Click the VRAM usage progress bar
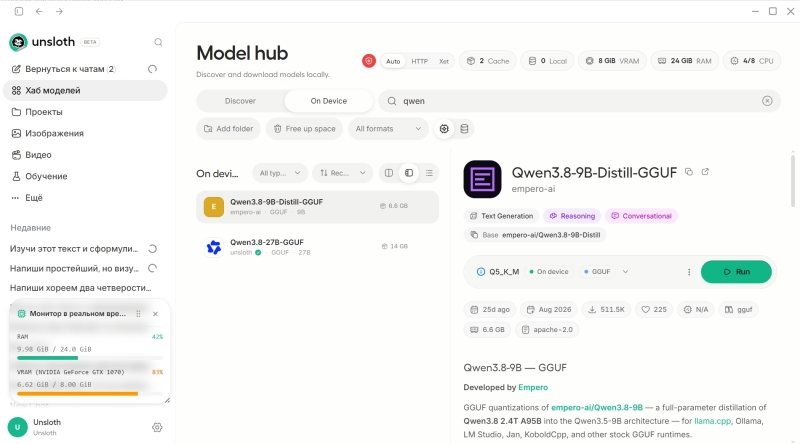 (x=90, y=393)
